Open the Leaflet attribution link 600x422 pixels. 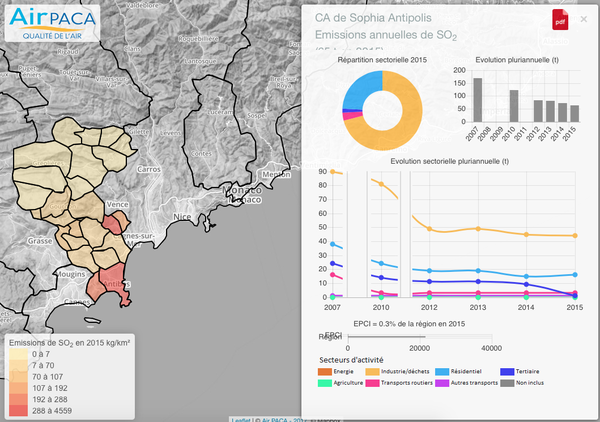pyautogui.click(x=240, y=418)
